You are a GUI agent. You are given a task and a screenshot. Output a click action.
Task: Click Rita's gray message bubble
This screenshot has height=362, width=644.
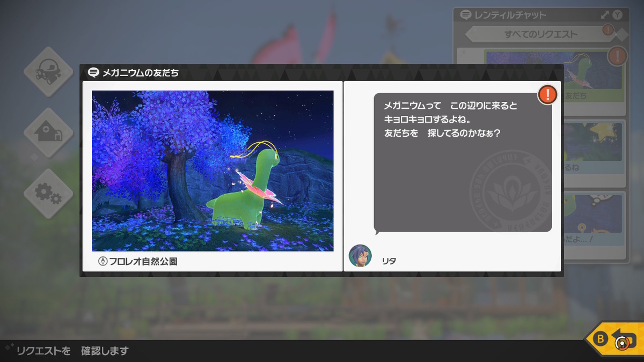[x=463, y=162]
